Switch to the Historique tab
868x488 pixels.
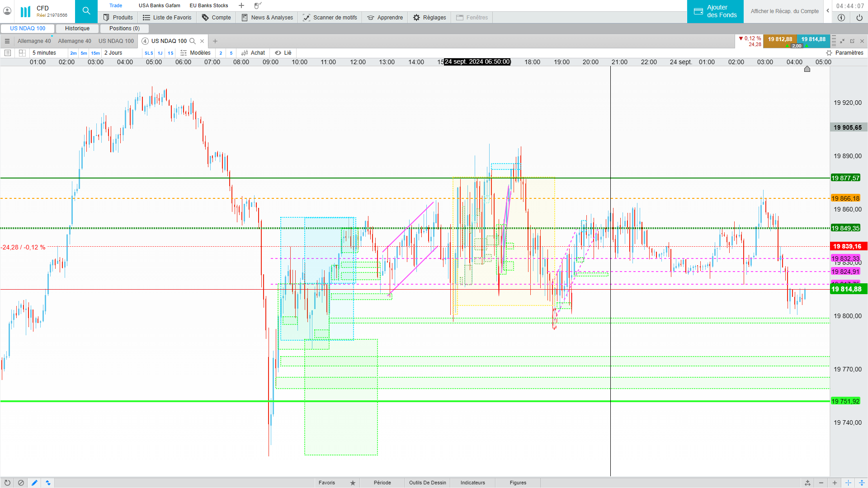click(x=77, y=28)
